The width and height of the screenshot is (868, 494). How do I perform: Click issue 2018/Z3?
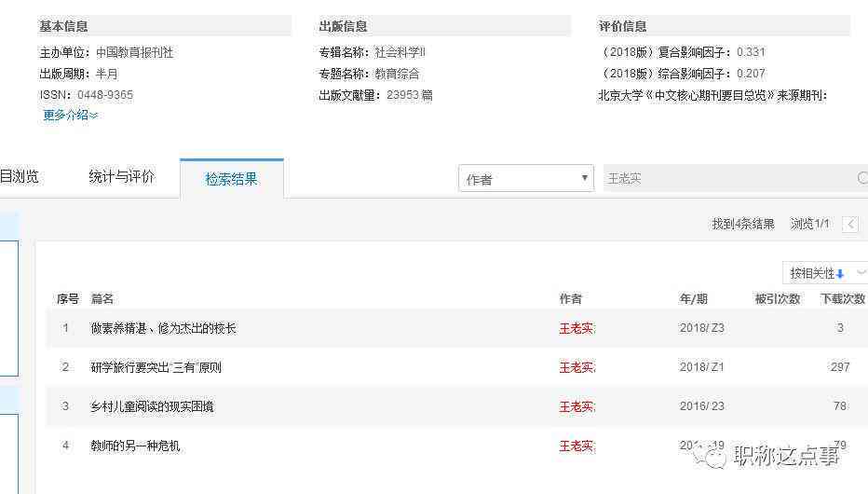click(x=702, y=328)
